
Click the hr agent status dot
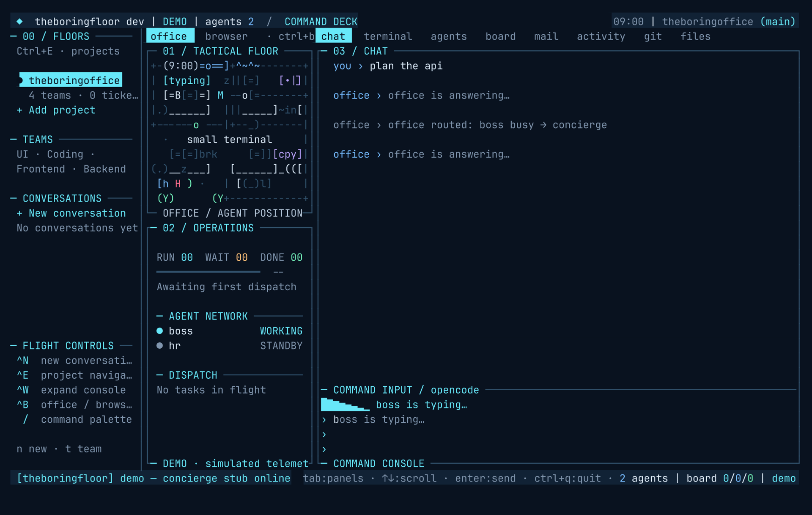[159, 346]
